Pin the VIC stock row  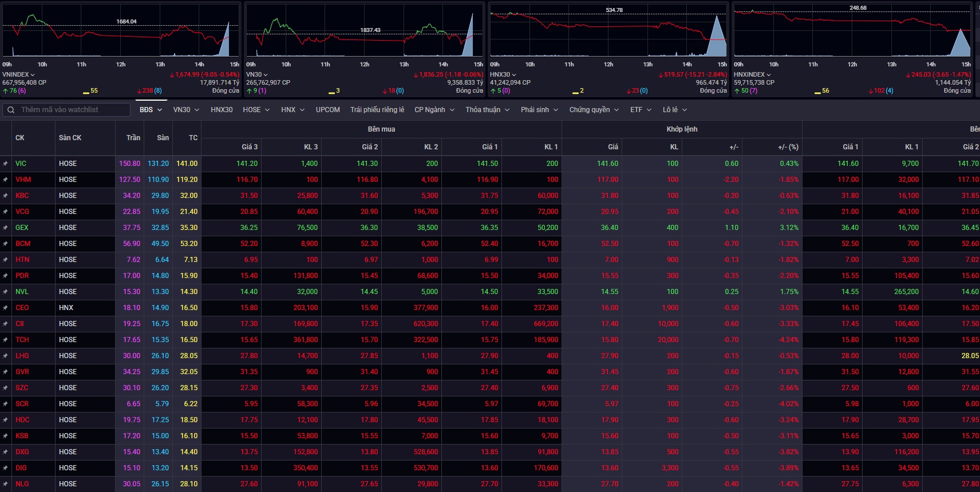pos(6,164)
